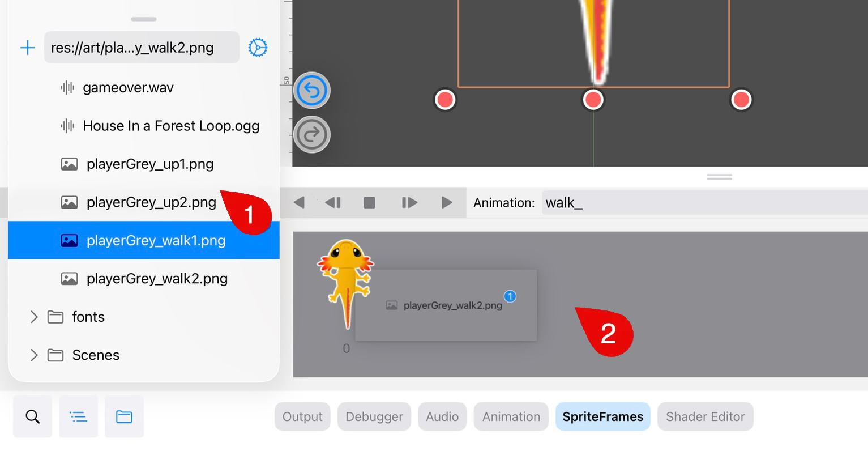
Task: Click the redo circular arrow button
Action: pos(311,135)
